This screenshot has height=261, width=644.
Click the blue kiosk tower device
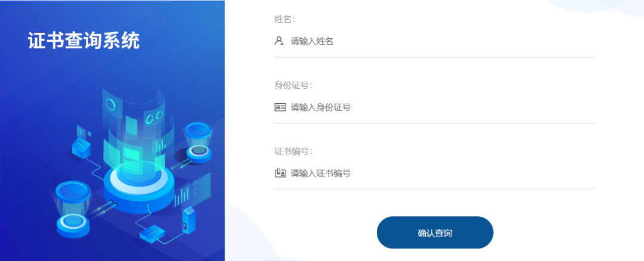tap(188, 220)
